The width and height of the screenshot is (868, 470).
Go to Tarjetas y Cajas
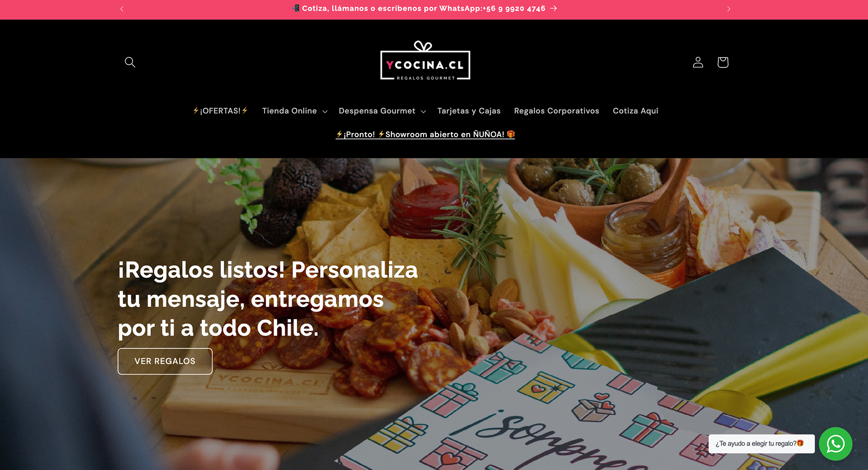469,111
